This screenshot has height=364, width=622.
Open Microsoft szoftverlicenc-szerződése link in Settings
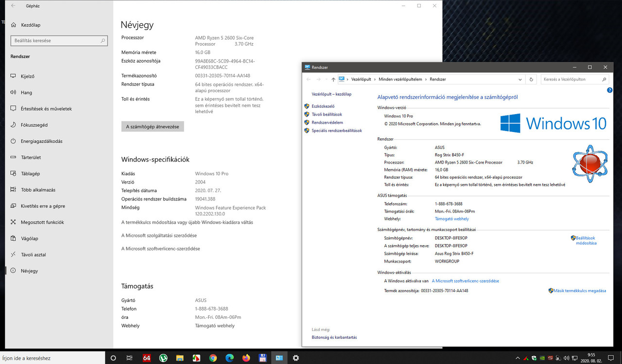pyautogui.click(x=160, y=248)
